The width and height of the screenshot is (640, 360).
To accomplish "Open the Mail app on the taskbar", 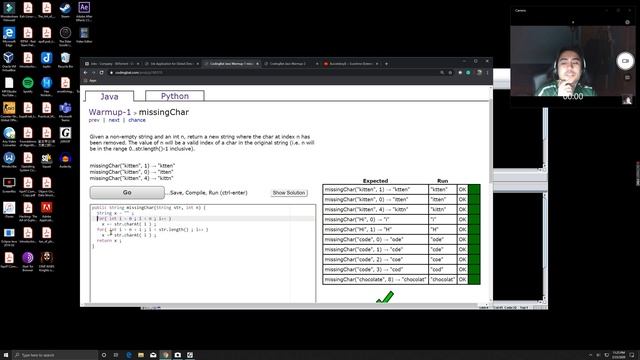I will tap(153, 355).
